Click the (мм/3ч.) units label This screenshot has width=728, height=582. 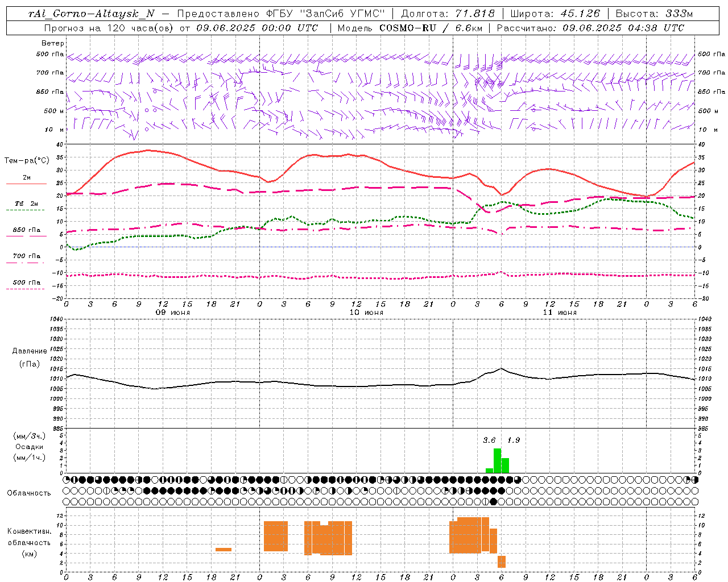click(x=30, y=436)
